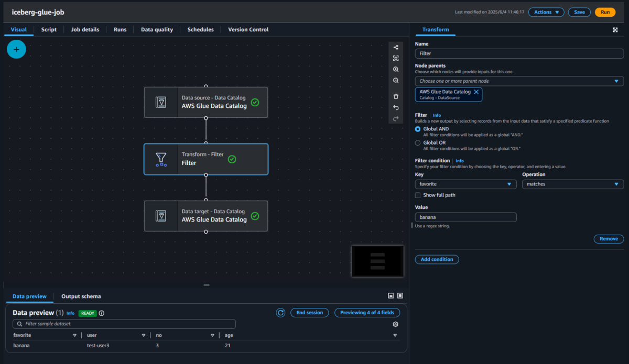Click the canvas minimap thumbnail
Viewport: 629px width, 364px height.
coord(377,261)
